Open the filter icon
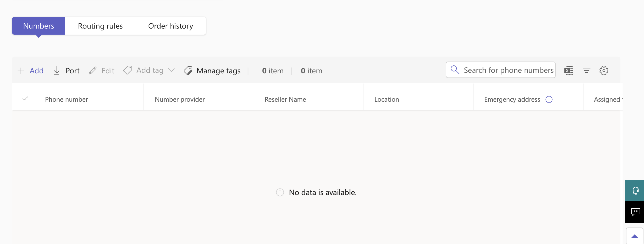Viewport: 644px width, 244px height. (586, 71)
